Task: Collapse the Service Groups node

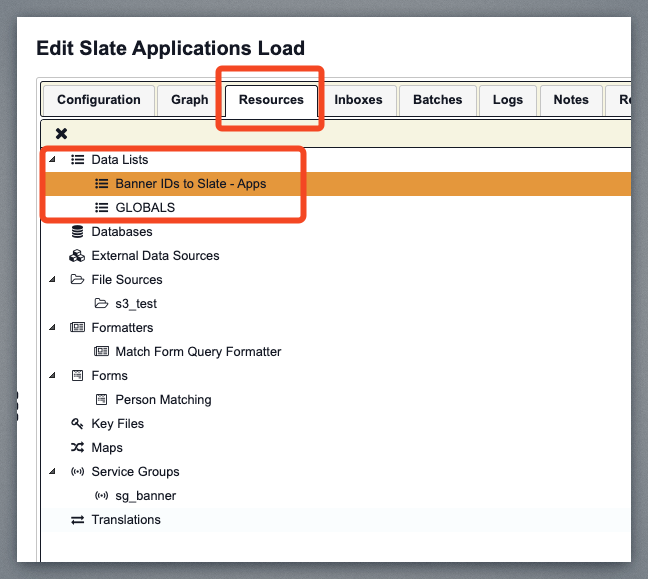Action: (x=52, y=471)
